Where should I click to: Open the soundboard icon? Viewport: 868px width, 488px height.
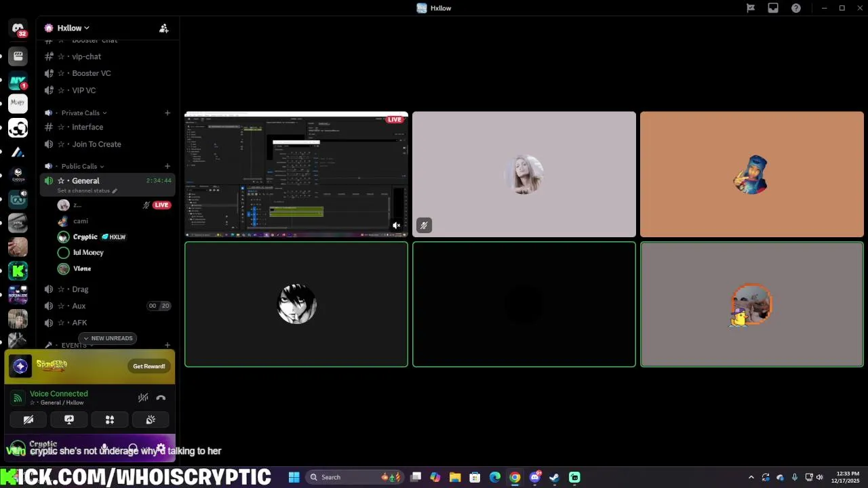tap(151, 420)
